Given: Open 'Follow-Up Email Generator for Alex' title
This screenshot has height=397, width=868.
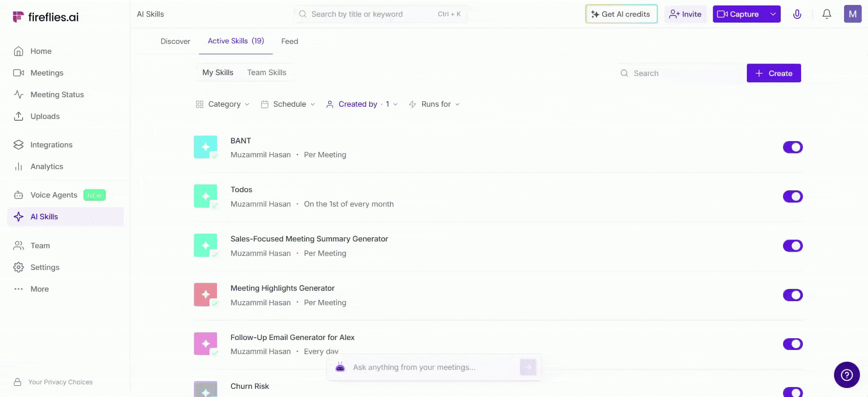Looking at the screenshot, I should click(292, 337).
